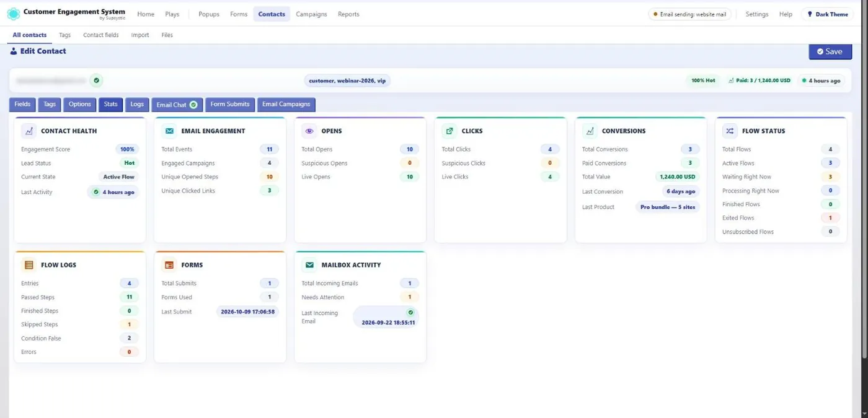Open the Help link
Image resolution: width=868 pixels, height=418 pixels.
pyautogui.click(x=786, y=14)
